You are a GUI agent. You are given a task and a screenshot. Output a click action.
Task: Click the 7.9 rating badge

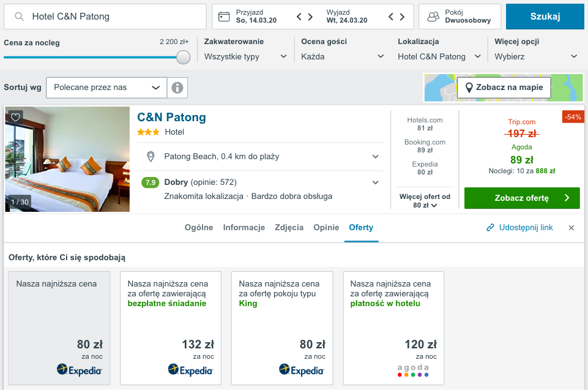click(150, 182)
